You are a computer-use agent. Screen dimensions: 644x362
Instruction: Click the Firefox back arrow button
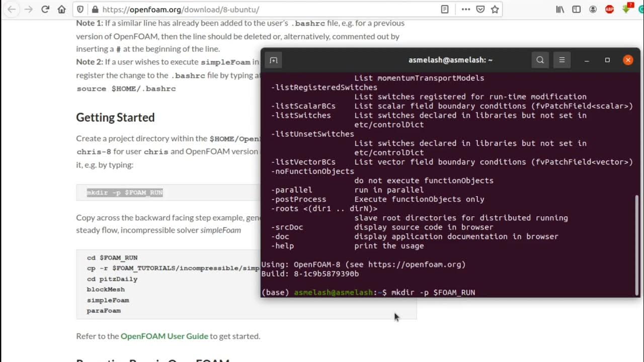pyautogui.click(x=12, y=9)
